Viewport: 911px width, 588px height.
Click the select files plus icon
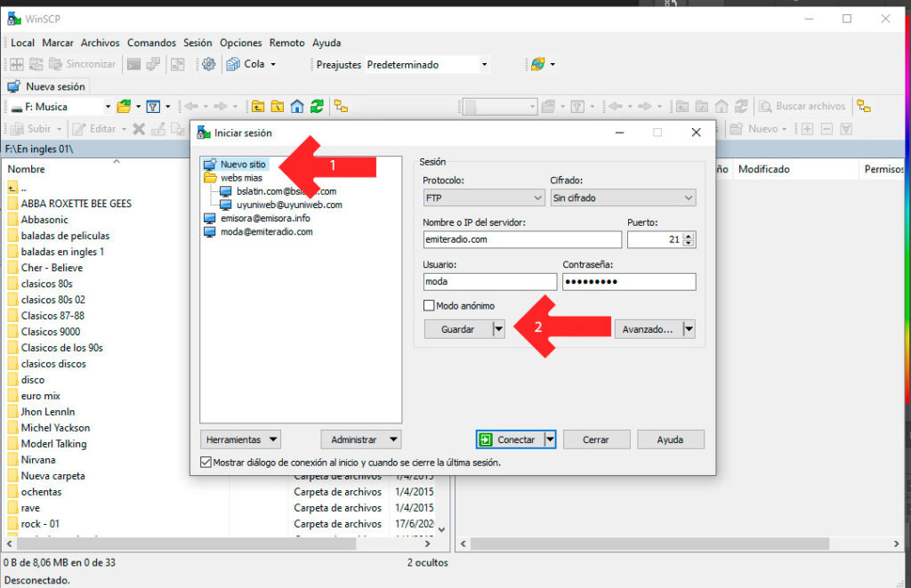tap(808, 128)
